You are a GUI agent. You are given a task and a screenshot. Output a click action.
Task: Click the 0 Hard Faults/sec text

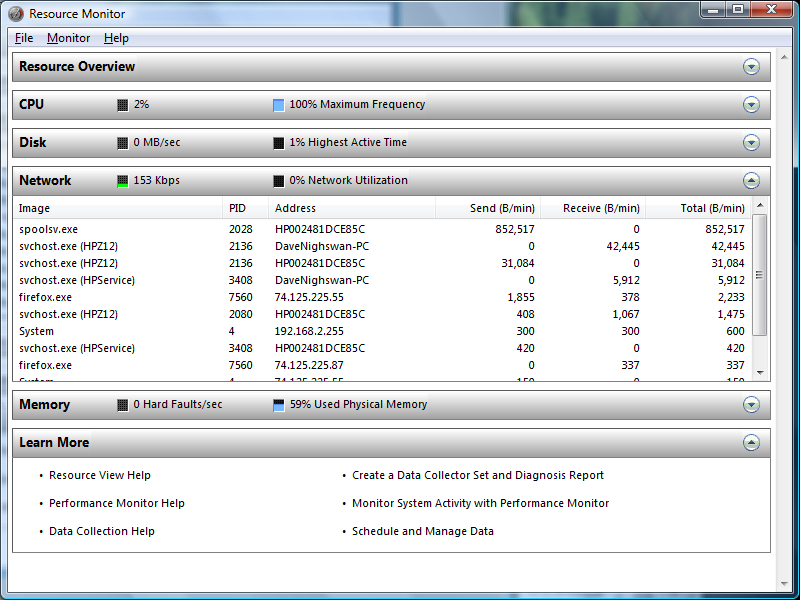(x=178, y=404)
